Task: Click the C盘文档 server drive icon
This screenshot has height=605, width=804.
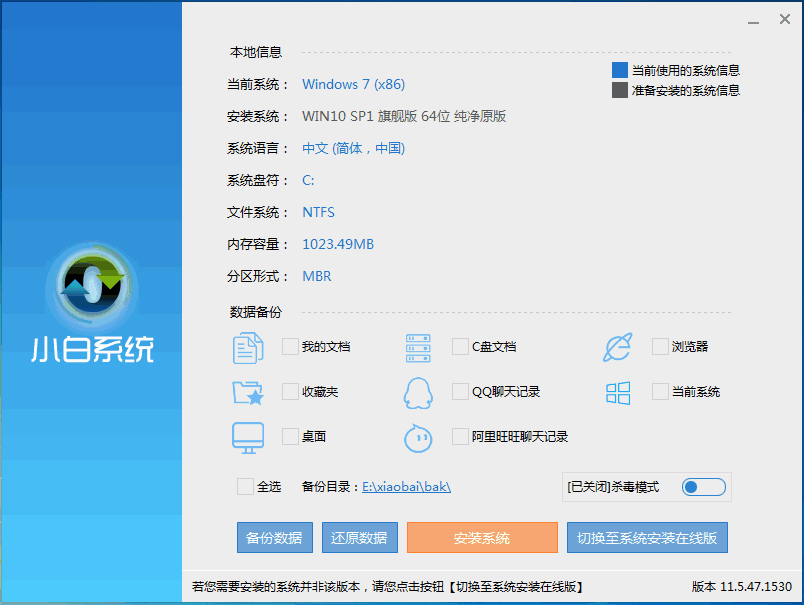Action: tap(418, 347)
